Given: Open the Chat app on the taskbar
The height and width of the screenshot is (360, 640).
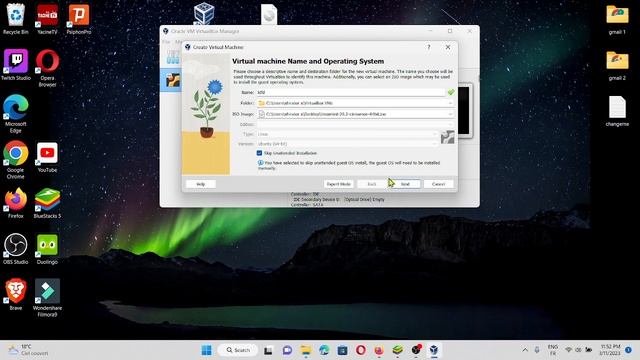Looking at the screenshot, I should pos(287,350).
